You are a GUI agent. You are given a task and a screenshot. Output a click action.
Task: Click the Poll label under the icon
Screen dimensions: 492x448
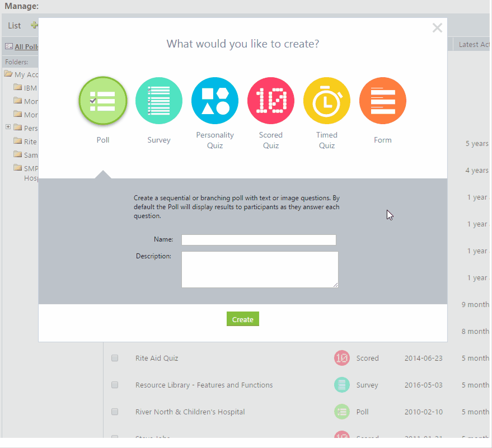(103, 140)
